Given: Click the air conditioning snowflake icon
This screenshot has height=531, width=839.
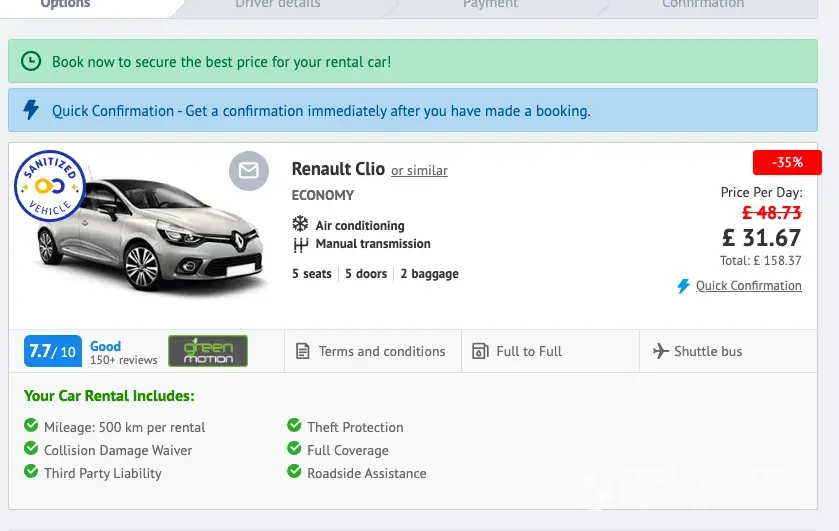Looking at the screenshot, I should [300, 225].
